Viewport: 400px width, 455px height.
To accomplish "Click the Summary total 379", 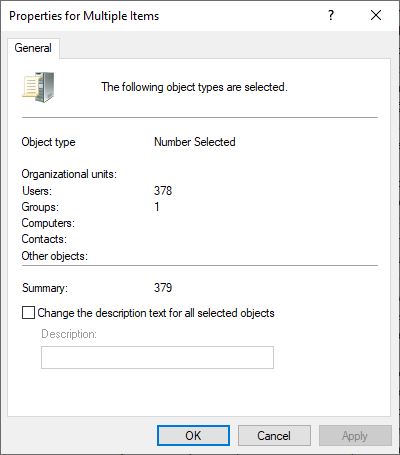I will (x=163, y=288).
